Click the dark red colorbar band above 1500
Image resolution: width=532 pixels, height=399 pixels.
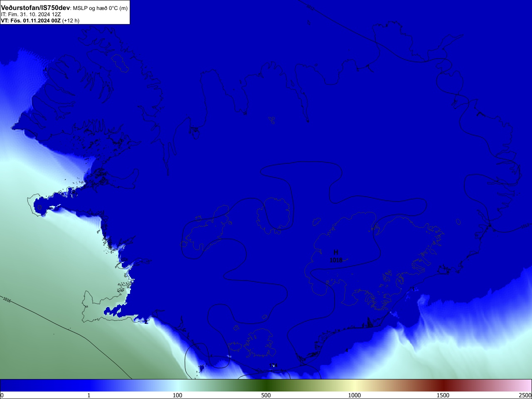click(443, 385)
